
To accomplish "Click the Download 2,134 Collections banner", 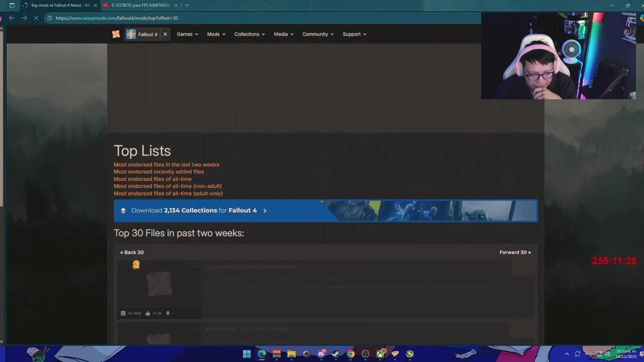I will coord(326,211).
